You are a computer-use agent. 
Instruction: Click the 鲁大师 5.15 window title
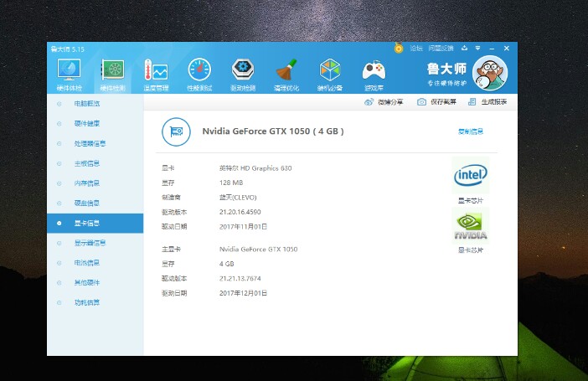(x=68, y=49)
